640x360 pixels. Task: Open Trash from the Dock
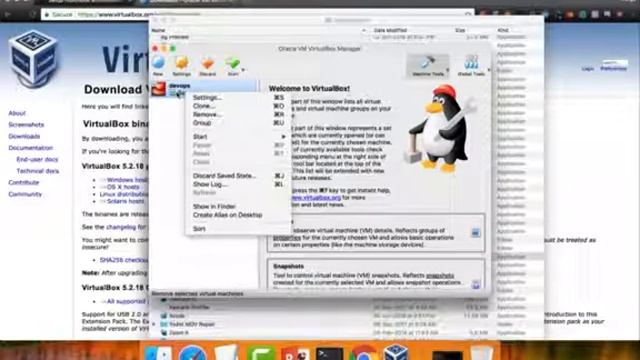tap(482, 353)
